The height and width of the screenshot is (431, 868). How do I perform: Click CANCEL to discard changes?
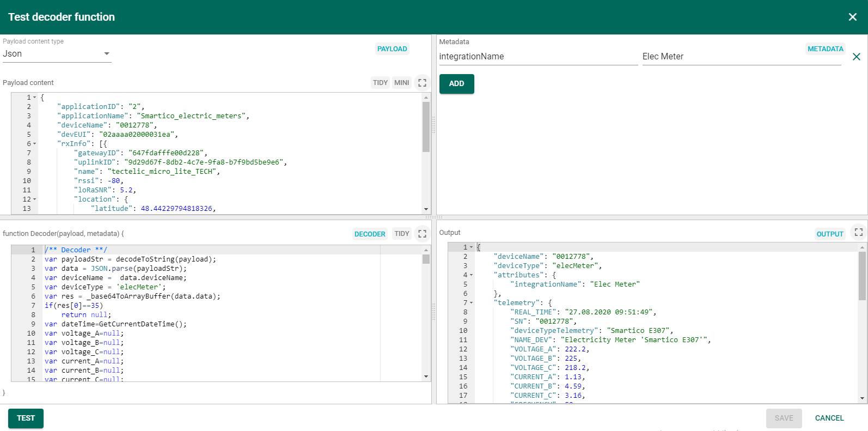point(829,418)
